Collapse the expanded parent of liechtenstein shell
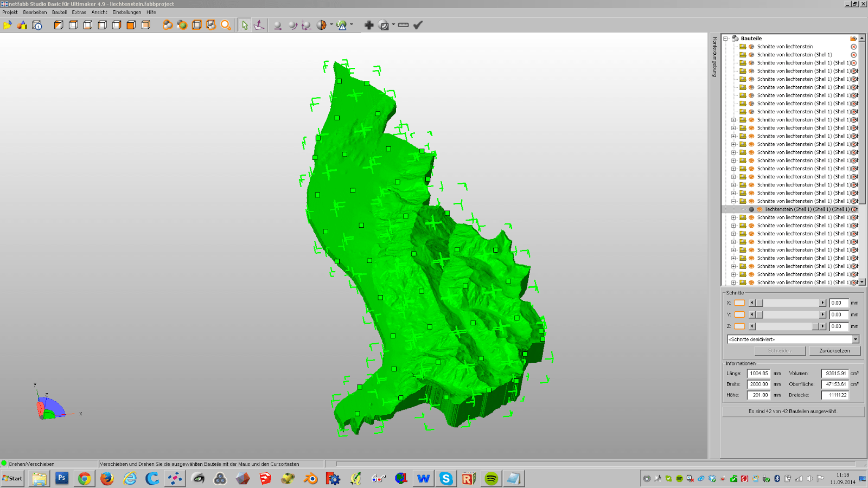This screenshot has height=488, width=868. tap(733, 201)
